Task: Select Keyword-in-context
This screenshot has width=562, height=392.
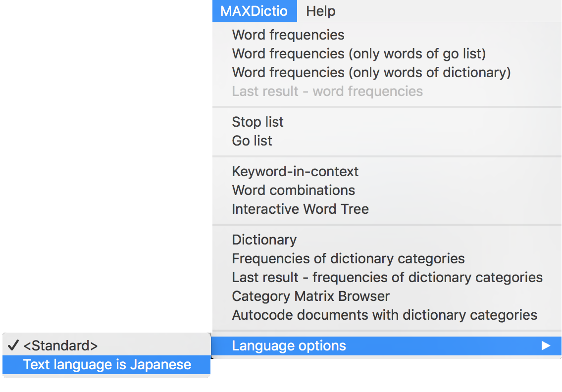Action: [x=387, y=171]
